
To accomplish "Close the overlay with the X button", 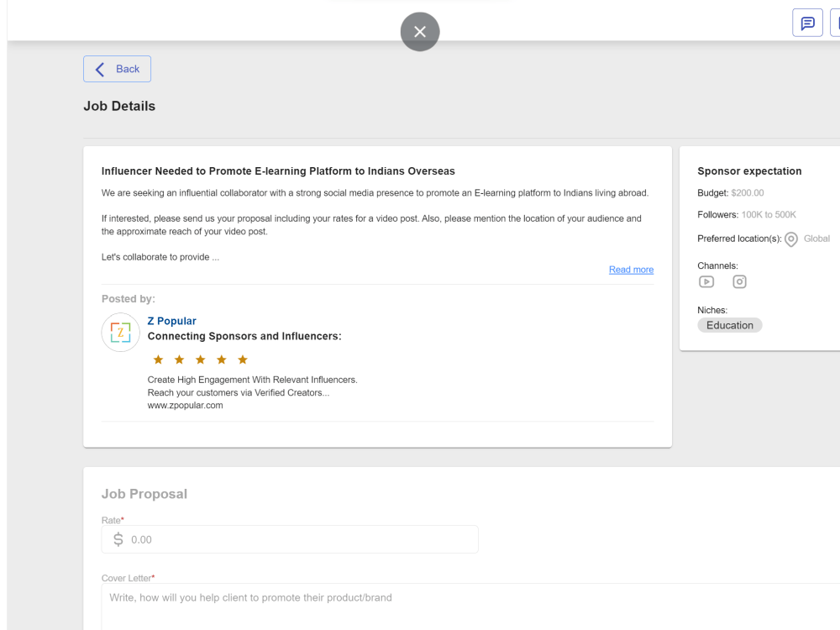I will (420, 32).
